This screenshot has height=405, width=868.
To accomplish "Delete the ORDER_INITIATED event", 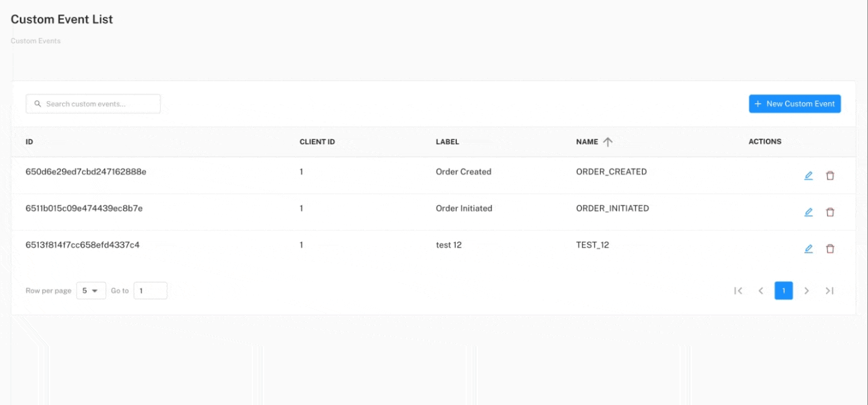I will (830, 212).
